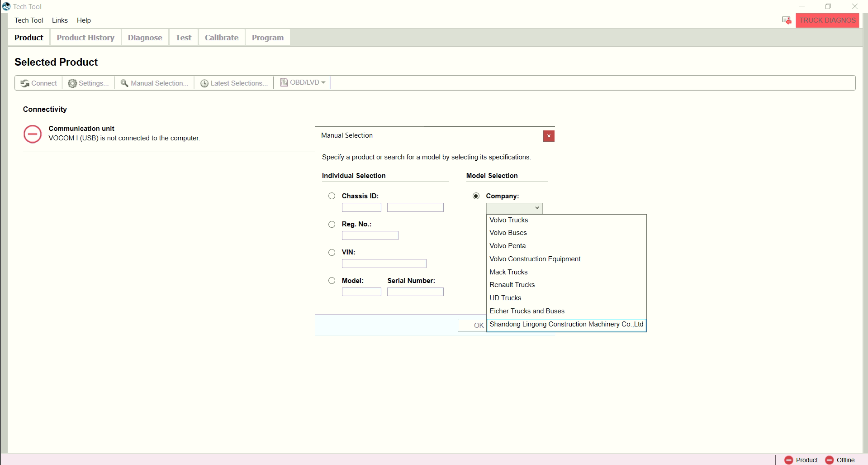The image size is (868, 465).
Task: Choose Volvo Buses from the list
Action: (x=566, y=233)
